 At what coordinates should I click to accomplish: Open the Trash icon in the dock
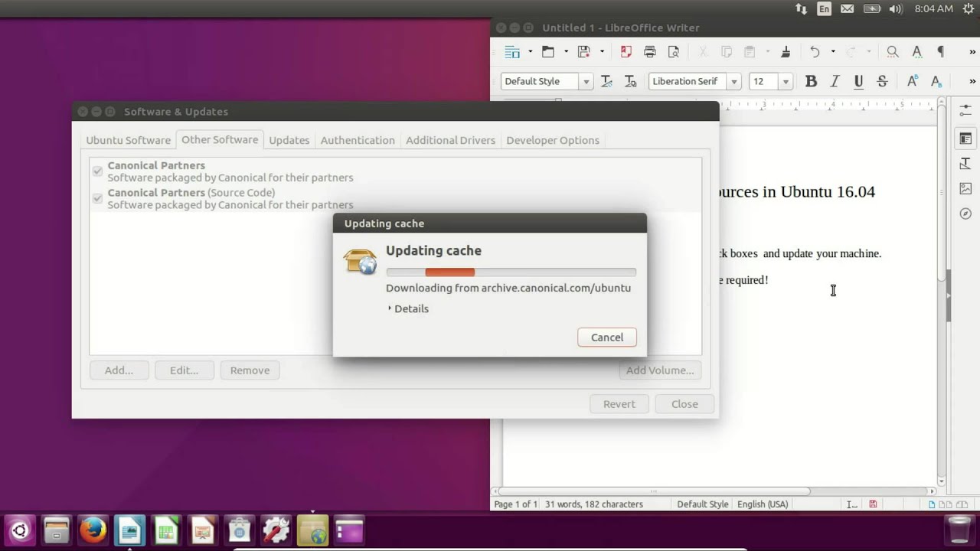pyautogui.click(x=959, y=530)
